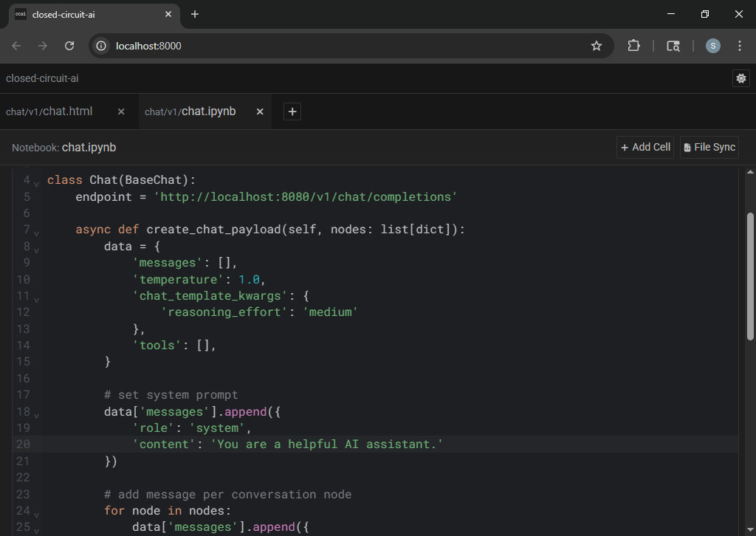The width and height of the screenshot is (756, 536).
Task: Bookmark this page with the star icon
Action: [597, 46]
